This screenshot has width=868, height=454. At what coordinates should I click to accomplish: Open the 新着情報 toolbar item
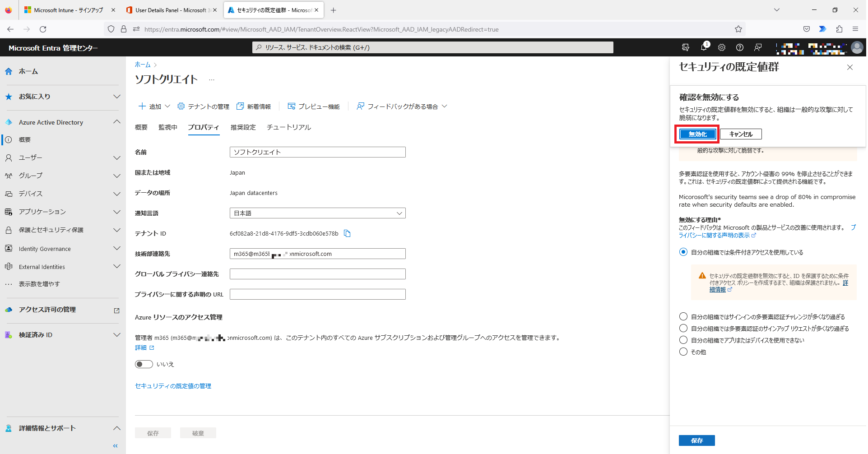point(254,107)
